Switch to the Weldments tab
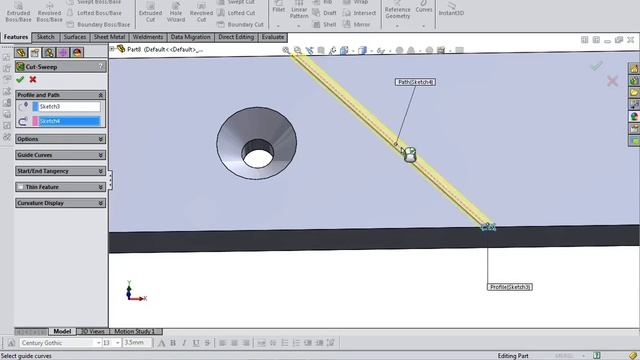 coord(148,37)
